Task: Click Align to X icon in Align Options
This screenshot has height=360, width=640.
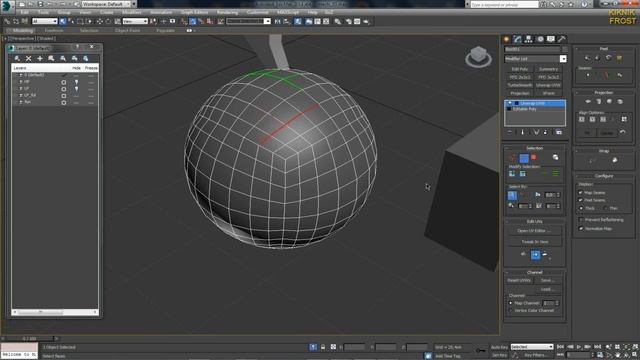Action: point(582,119)
